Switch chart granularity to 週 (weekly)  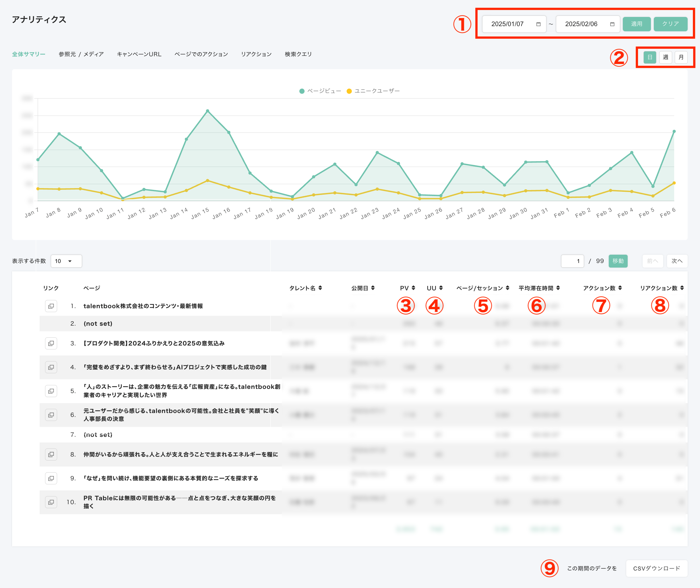click(x=665, y=57)
